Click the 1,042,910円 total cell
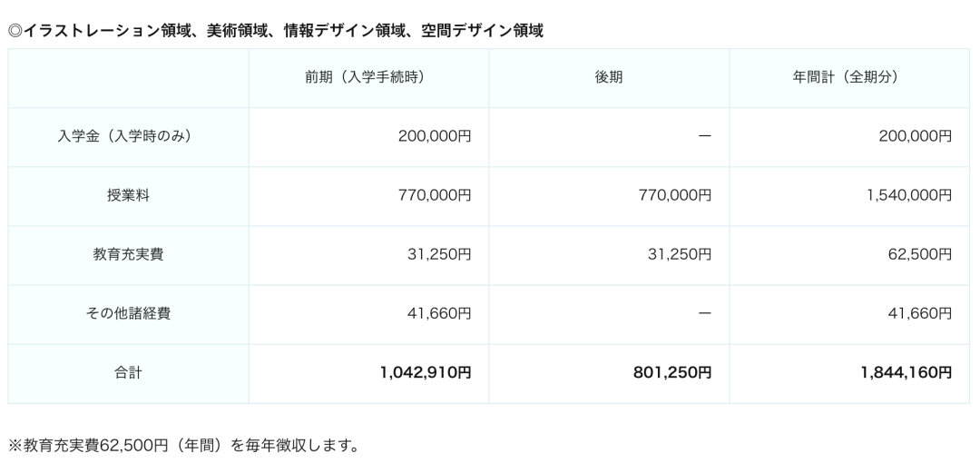980x463 pixels. click(368, 373)
